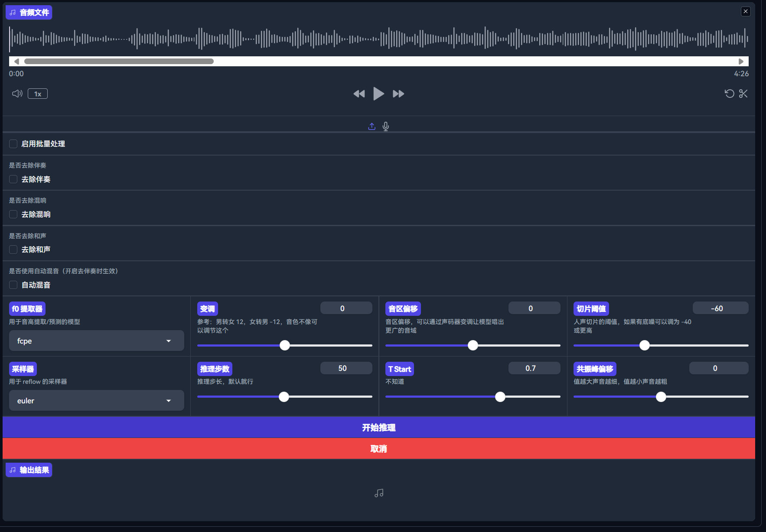Click the red 取消 button
766x532 pixels.
coord(378,449)
